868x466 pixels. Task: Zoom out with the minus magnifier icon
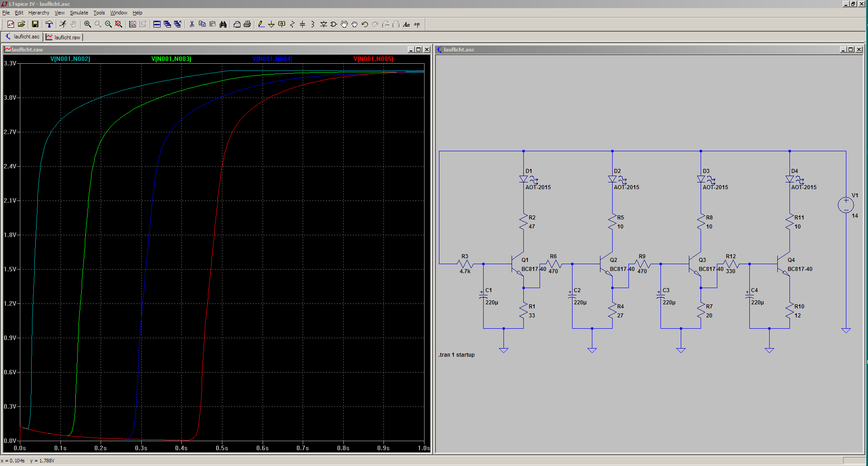[x=108, y=24]
